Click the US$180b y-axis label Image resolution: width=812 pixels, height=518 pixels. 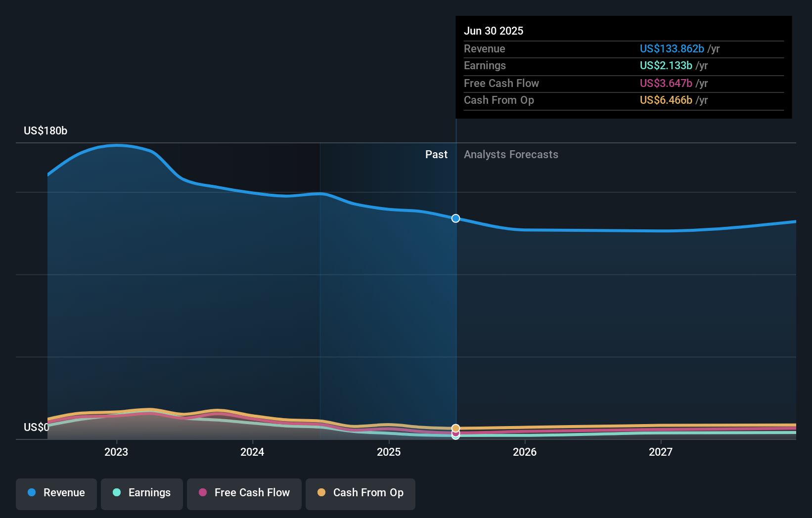pos(45,131)
